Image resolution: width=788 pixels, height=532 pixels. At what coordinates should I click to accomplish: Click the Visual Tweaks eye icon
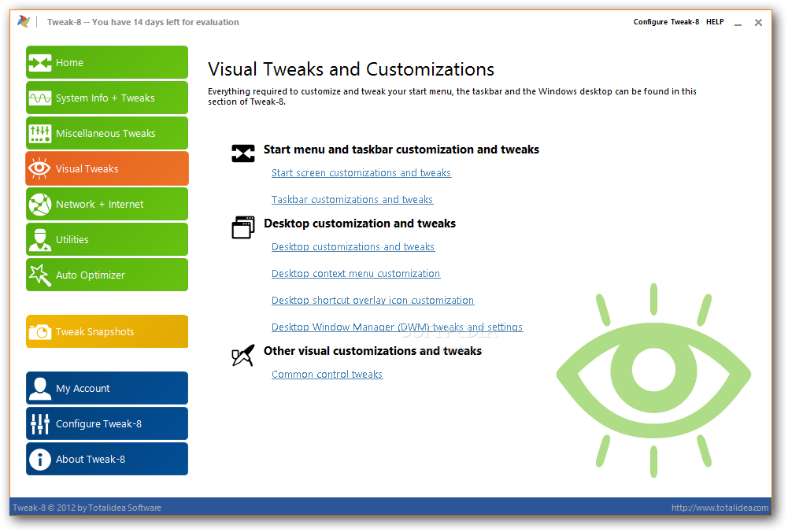click(x=39, y=168)
